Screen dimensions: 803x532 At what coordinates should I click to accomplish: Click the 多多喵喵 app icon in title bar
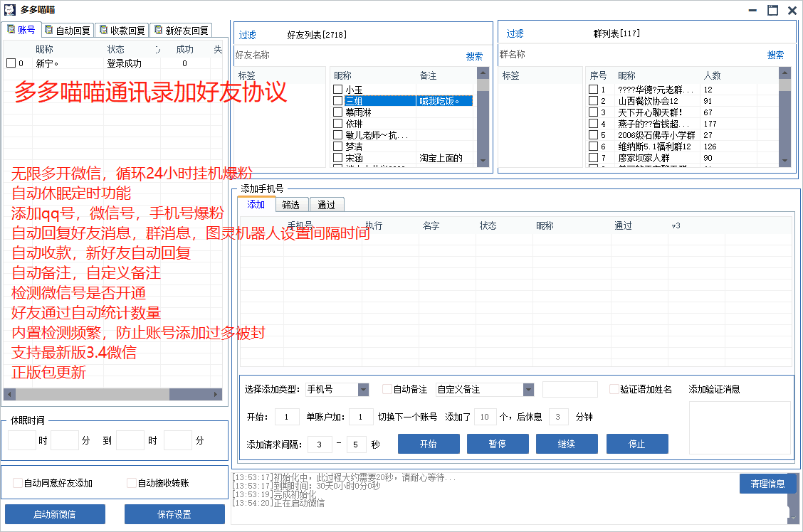coord(10,10)
